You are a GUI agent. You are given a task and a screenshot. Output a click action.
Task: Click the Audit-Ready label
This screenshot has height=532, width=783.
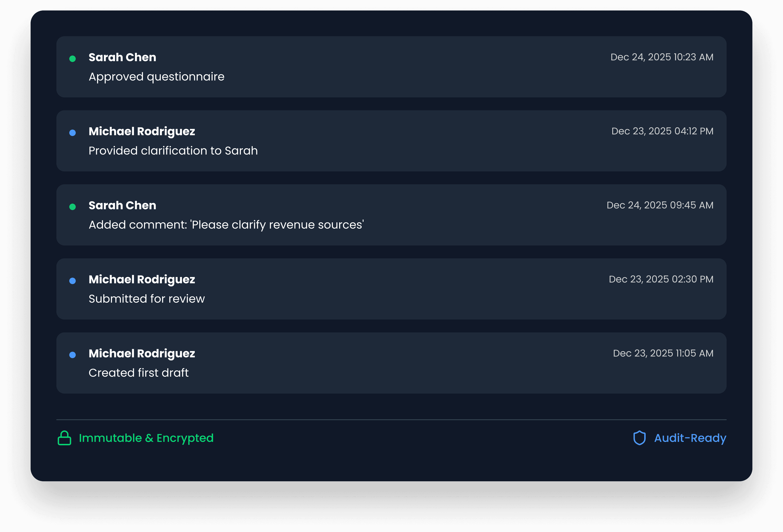690,438
